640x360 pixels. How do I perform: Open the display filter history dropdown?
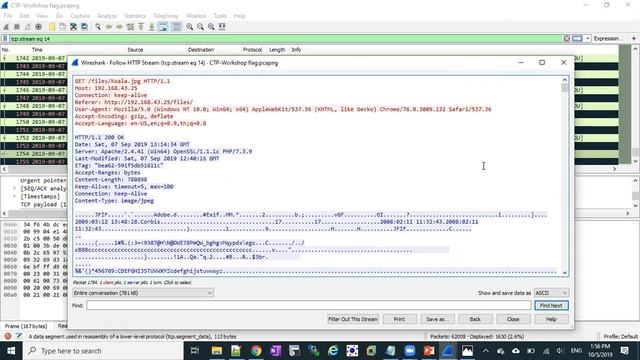588,39
